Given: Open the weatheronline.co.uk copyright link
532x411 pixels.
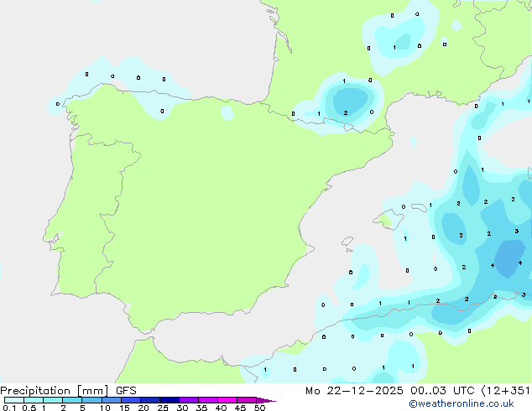Looking at the screenshot, I should pyautogui.click(x=462, y=403).
